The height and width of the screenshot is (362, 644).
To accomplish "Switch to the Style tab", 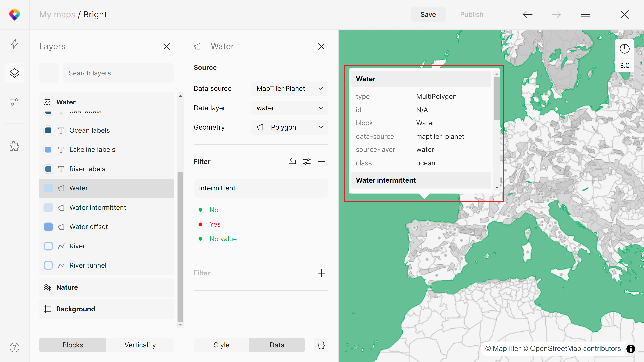I will coord(221,345).
